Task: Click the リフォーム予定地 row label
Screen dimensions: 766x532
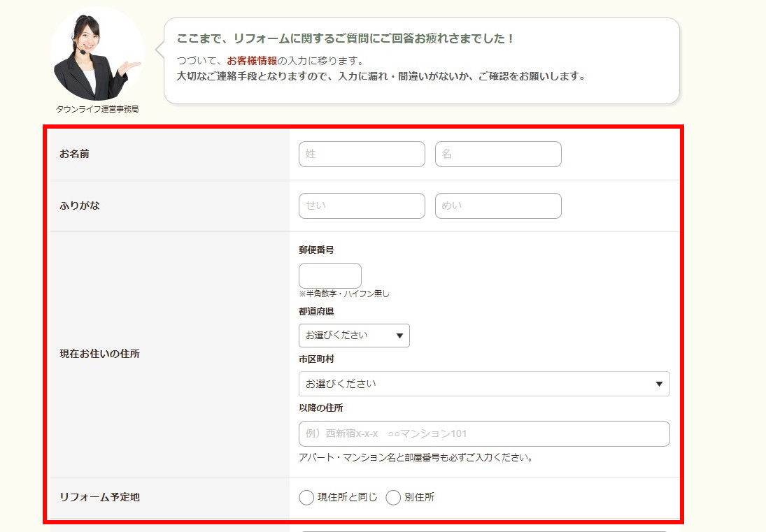Action: pyautogui.click(x=99, y=498)
